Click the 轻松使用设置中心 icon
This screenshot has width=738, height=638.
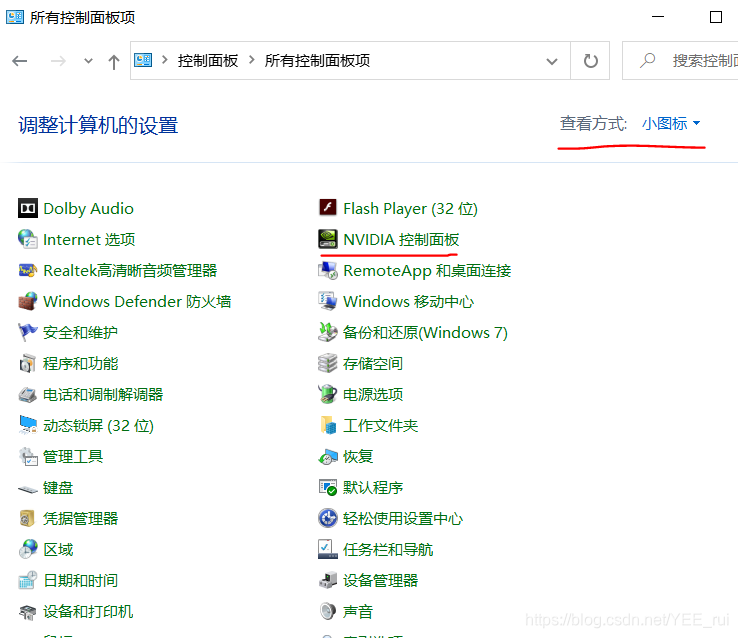(328, 518)
